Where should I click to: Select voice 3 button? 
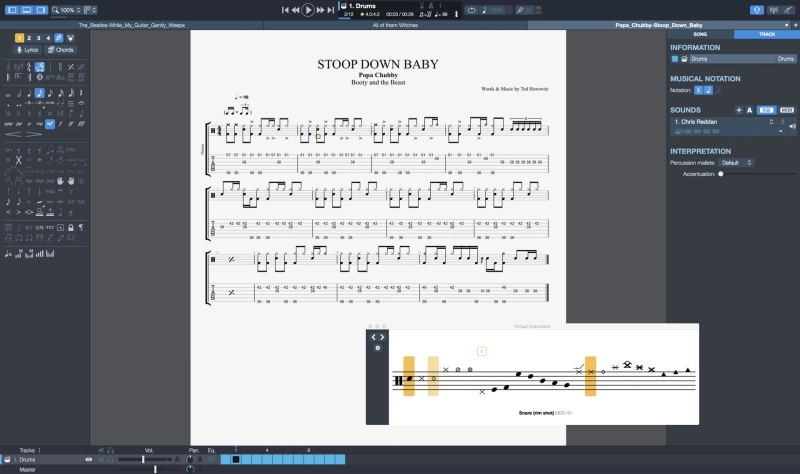pos(39,38)
